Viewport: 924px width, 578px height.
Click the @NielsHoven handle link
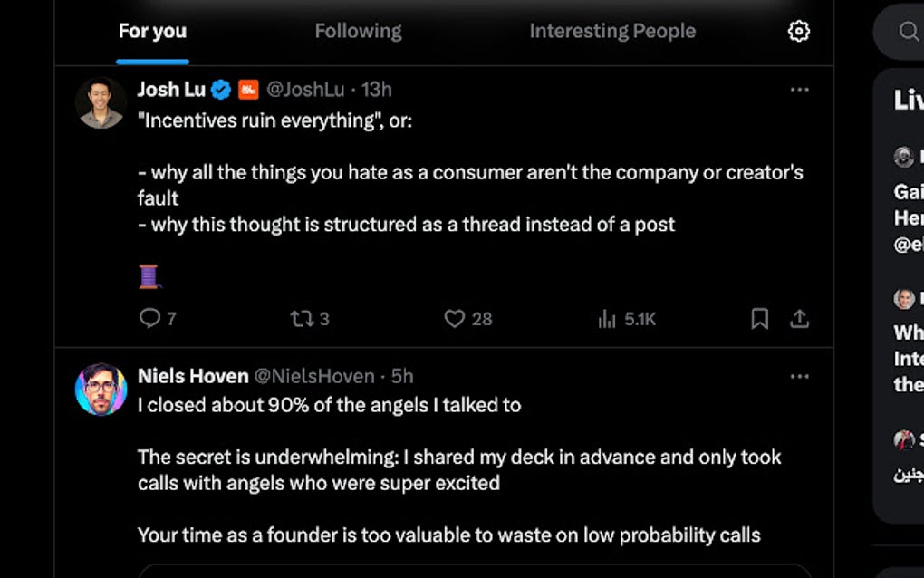coord(314,376)
